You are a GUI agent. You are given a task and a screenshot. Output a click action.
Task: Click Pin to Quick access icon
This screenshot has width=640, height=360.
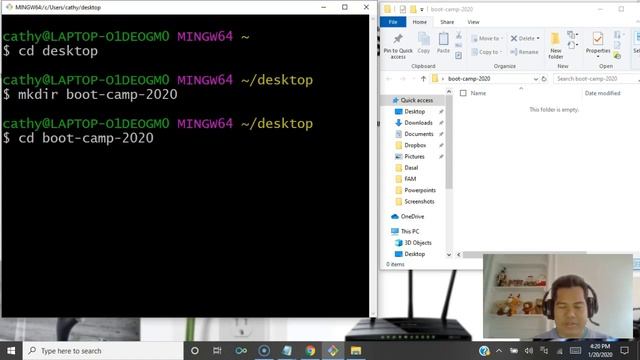[x=398, y=39]
